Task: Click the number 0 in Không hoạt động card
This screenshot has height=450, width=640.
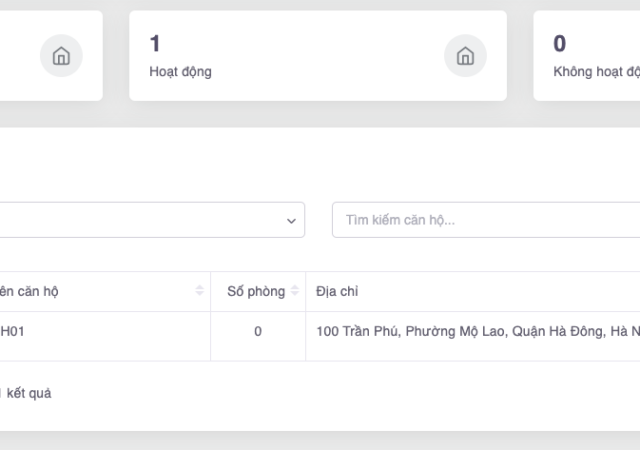Action: (559, 43)
